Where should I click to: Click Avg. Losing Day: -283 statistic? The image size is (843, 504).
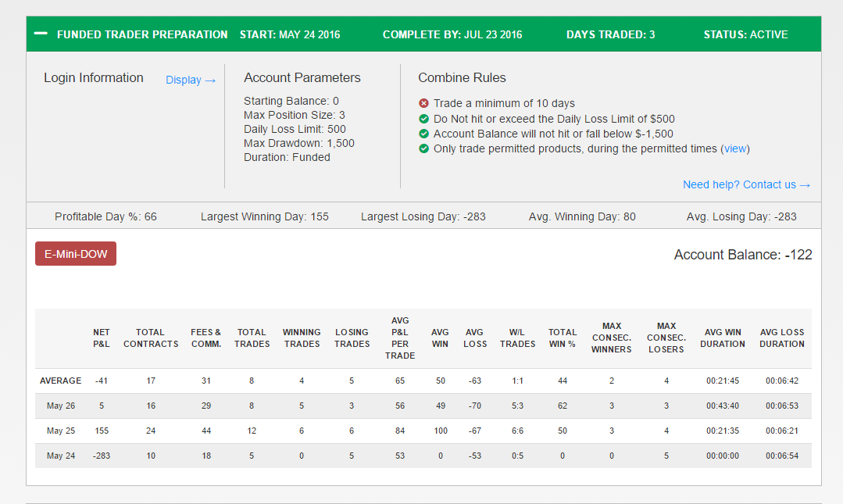point(741,216)
